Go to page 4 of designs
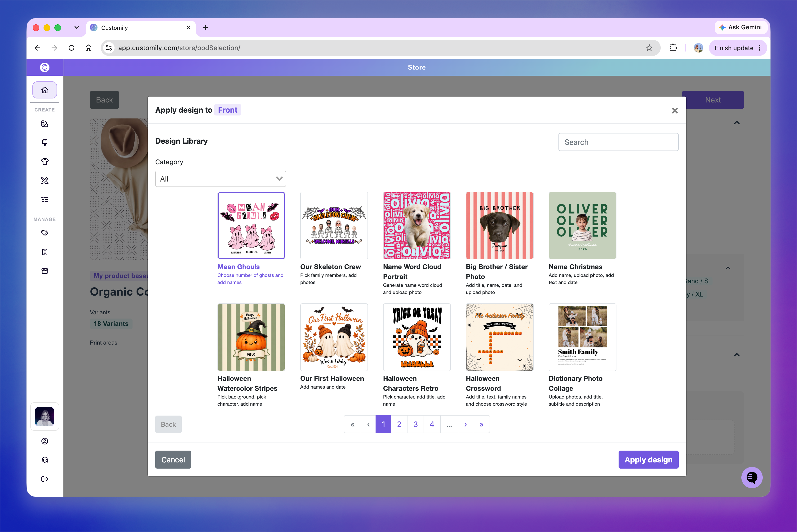Screen dimensions: 797x532 [x=432, y=424]
